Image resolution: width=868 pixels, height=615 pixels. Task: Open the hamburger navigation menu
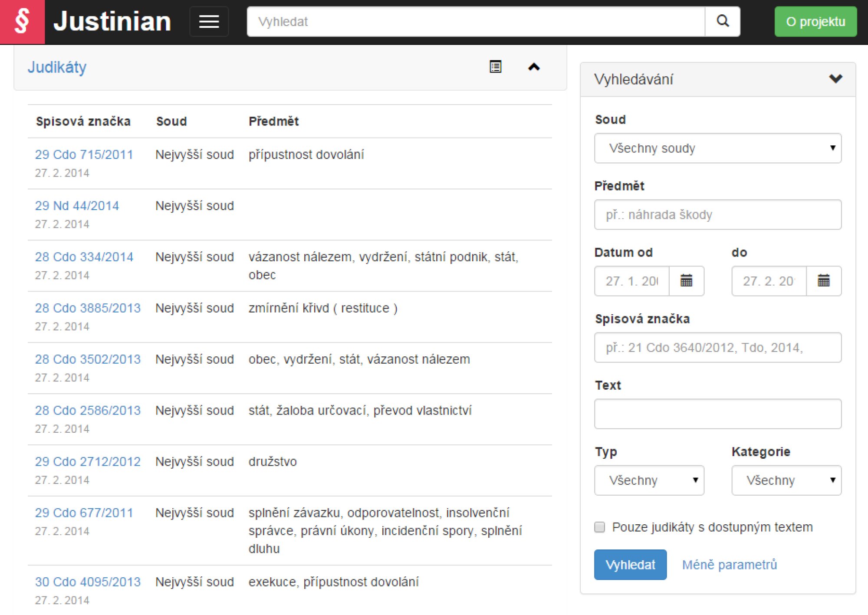pyautogui.click(x=209, y=22)
